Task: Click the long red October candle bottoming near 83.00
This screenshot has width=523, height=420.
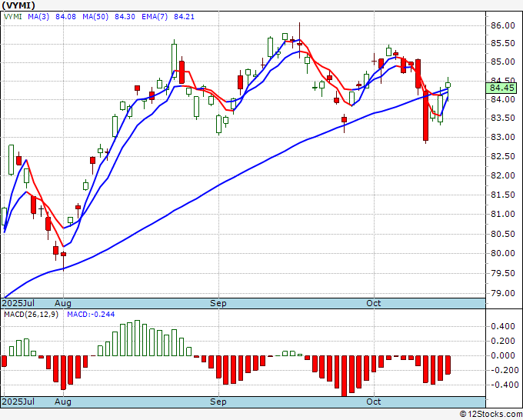Action: tap(425, 115)
